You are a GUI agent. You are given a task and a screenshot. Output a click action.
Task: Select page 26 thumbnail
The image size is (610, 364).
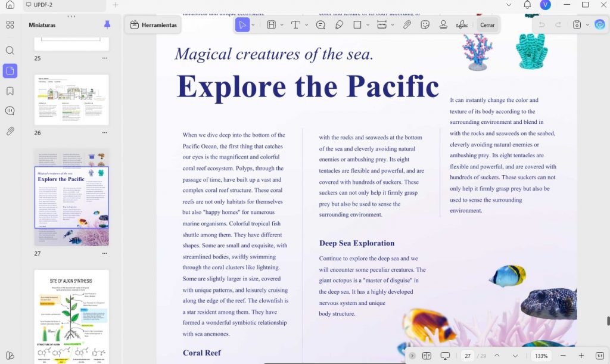(71, 99)
